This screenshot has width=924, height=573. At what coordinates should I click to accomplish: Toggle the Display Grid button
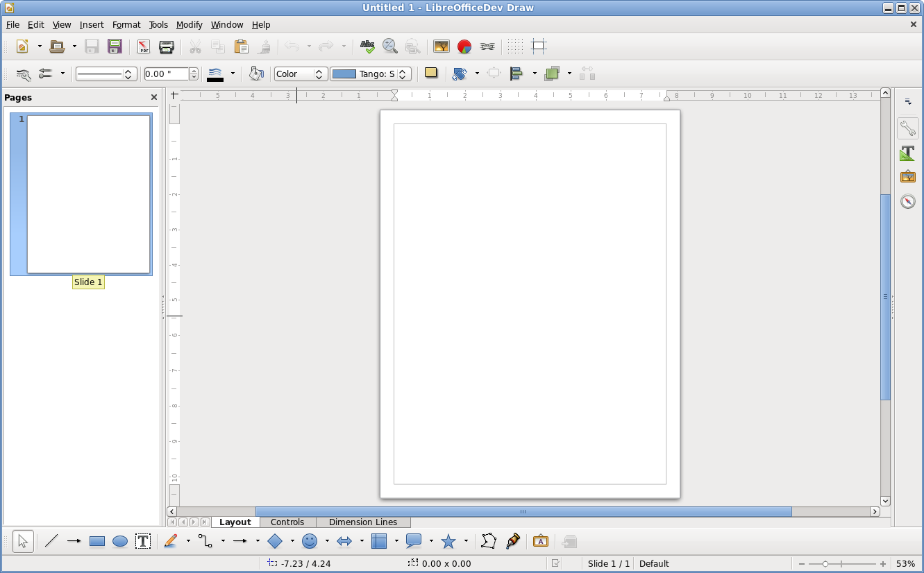pyautogui.click(x=514, y=46)
